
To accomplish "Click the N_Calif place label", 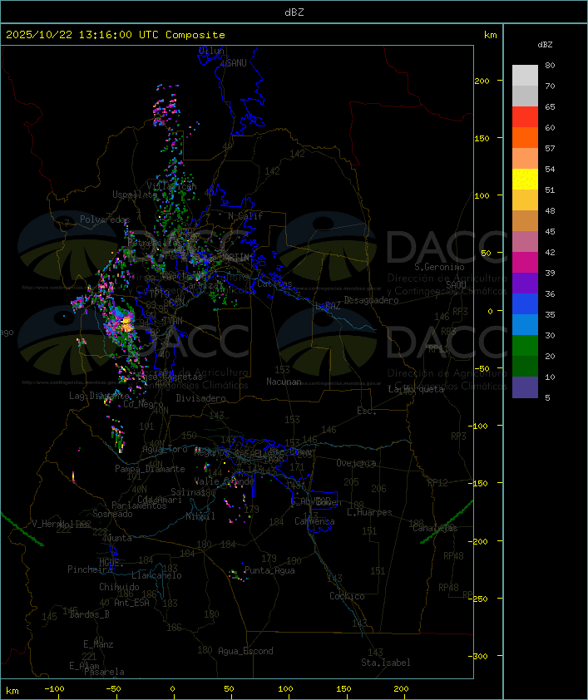I will pyautogui.click(x=245, y=216).
